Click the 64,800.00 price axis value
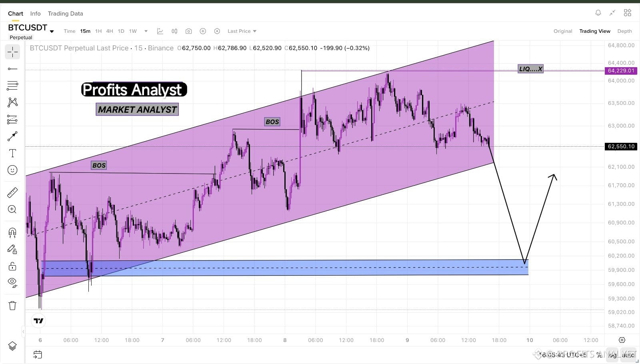Viewport: 640px width, 364px height. [621, 45]
